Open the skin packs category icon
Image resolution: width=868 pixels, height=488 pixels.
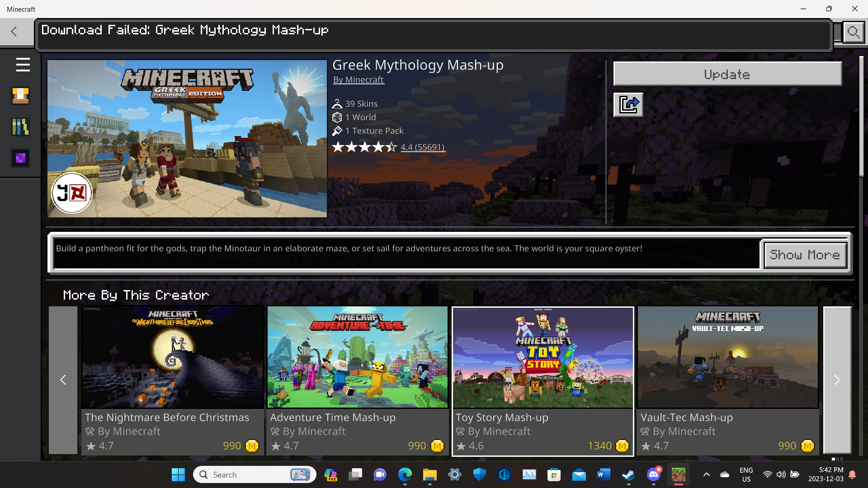20,96
